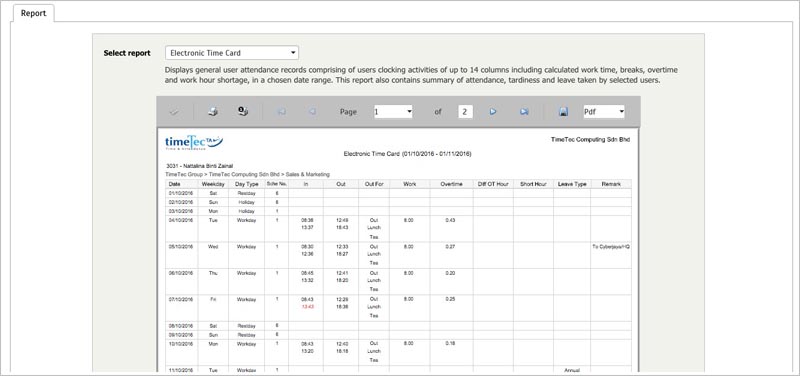
Task: Click the Weekday column header
Action: tap(213, 184)
